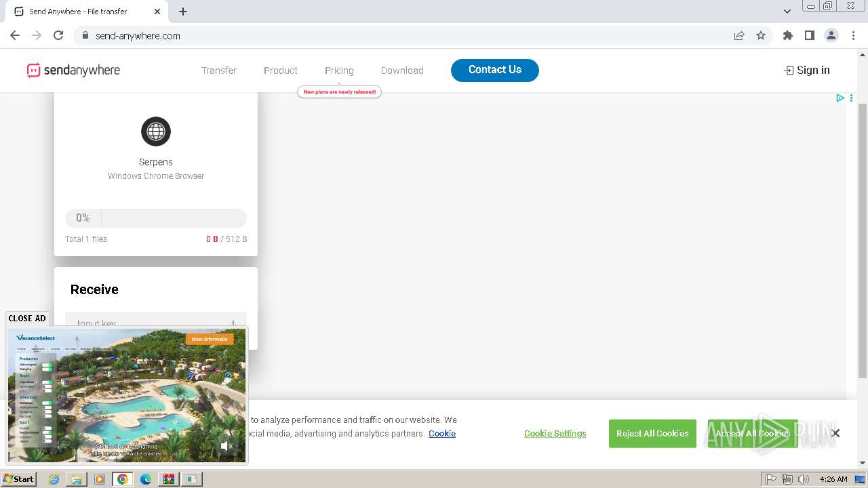868x488 pixels.
Task: Click Total 1 files text
Action: 86,239
